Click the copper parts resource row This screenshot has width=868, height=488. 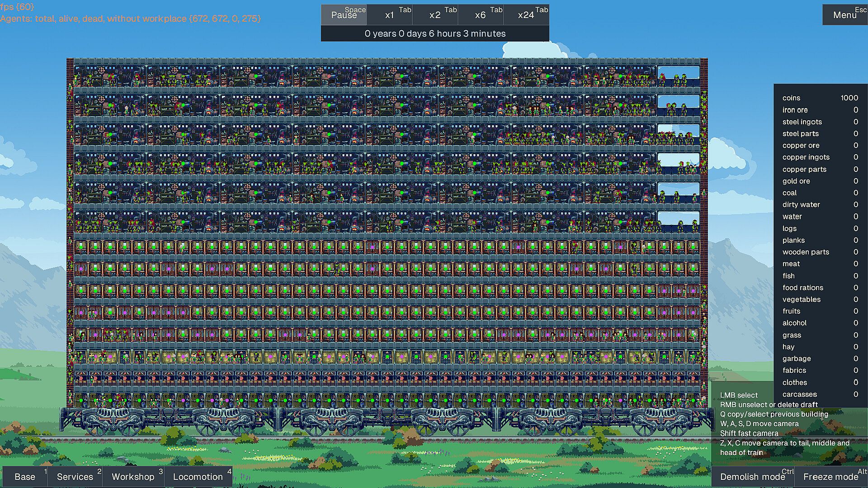pyautogui.click(x=820, y=169)
